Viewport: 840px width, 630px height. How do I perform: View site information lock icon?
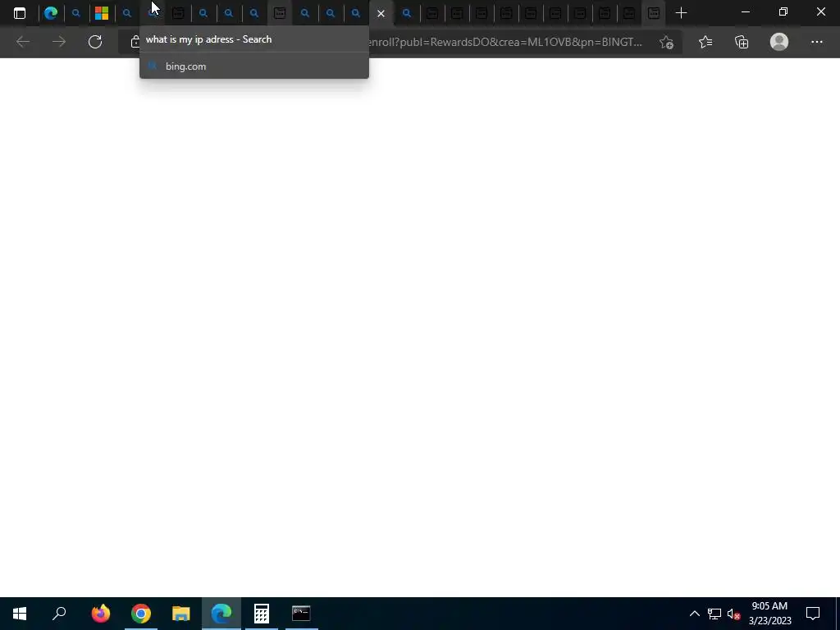coord(135,42)
